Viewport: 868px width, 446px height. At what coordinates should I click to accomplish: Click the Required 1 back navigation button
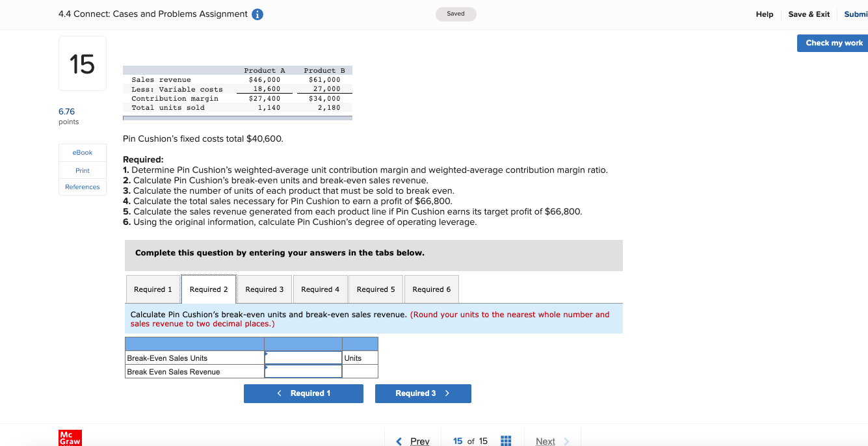(303, 393)
